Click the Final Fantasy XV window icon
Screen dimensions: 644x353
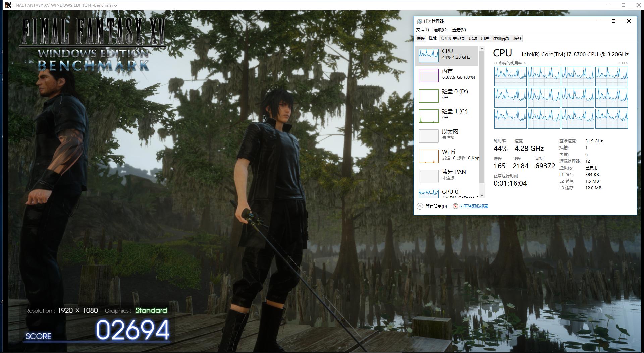(x=8, y=5)
